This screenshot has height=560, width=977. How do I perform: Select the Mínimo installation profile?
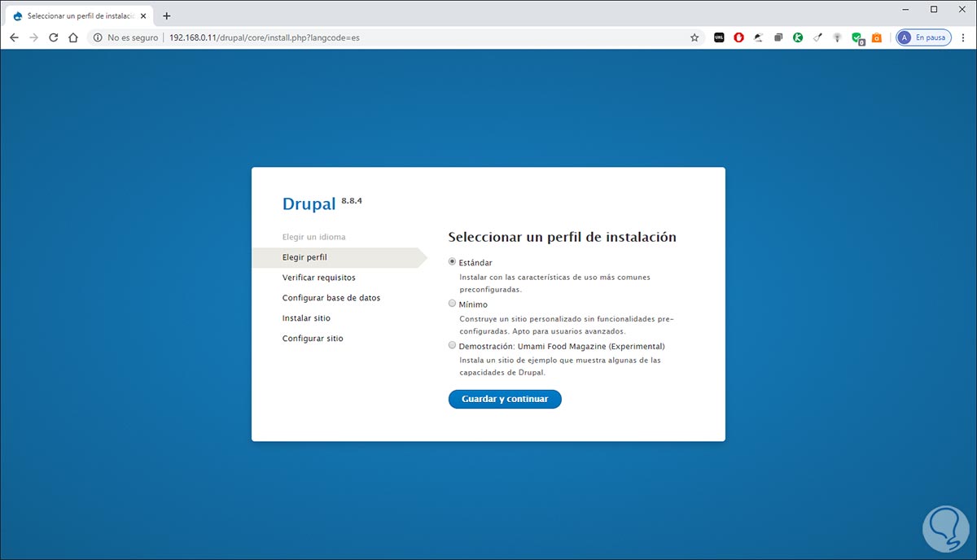click(453, 304)
